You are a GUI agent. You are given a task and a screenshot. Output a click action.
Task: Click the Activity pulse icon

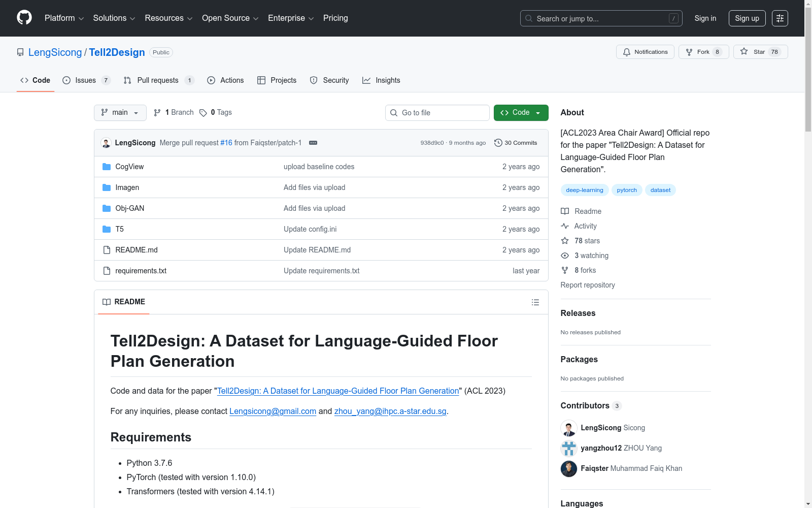point(565,226)
